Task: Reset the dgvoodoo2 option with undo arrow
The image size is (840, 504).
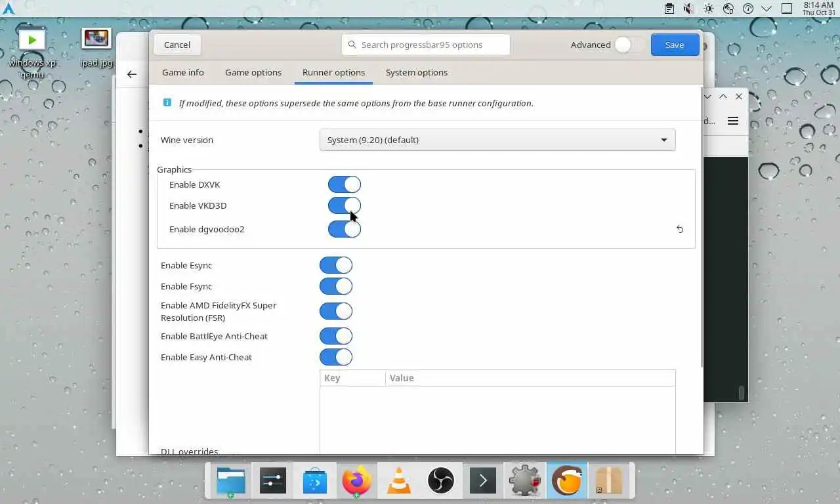Action: coord(680,229)
